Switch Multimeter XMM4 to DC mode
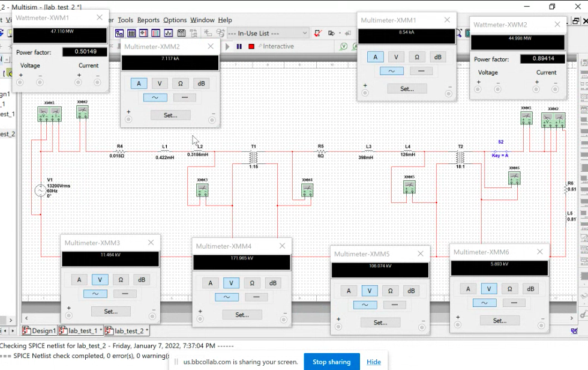Image resolution: width=588 pixels, height=370 pixels. tap(257, 297)
